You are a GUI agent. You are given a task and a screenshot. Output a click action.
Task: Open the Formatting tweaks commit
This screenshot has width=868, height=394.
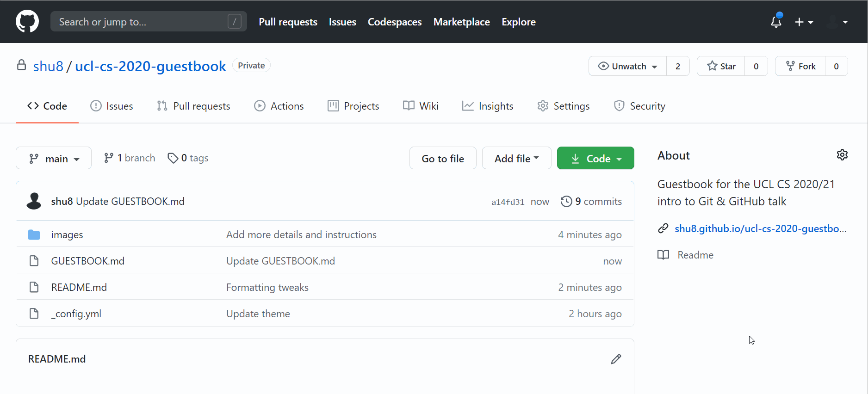click(267, 287)
